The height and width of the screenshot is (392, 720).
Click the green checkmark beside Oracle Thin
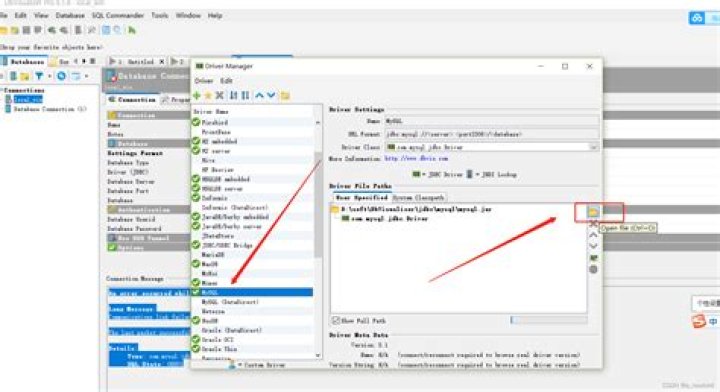coord(196,349)
